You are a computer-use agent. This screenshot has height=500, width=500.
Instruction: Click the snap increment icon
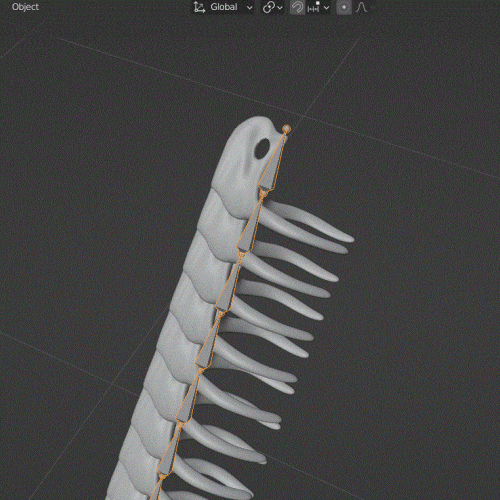click(314, 7)
